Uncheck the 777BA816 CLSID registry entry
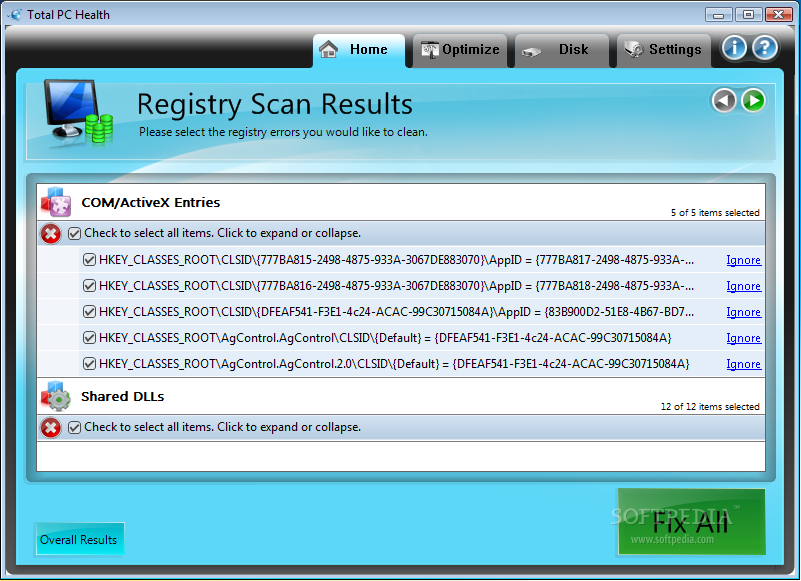Screen dimensions: 801x581 (89, 286)
